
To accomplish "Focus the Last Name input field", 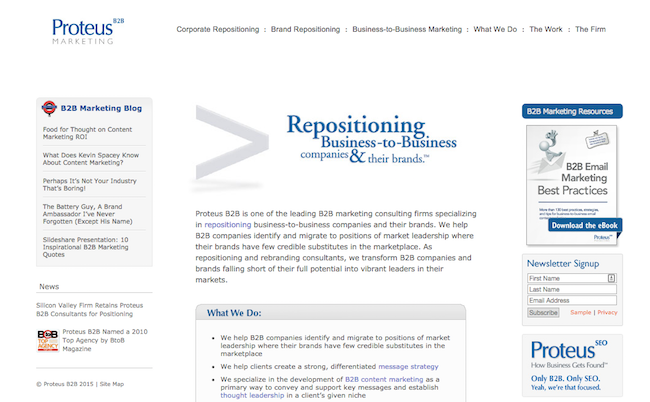I will (572, 289).
